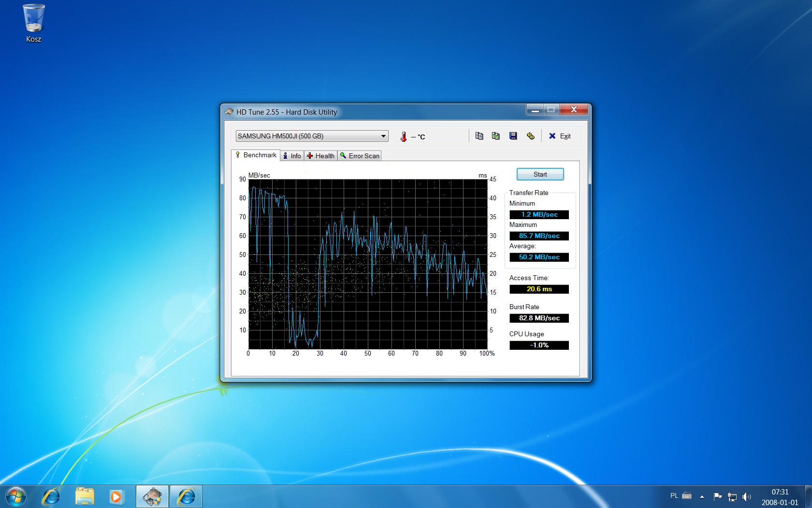Click the save screenshot floppy icon
812x508 pixels.
click(x=513, y=136)
